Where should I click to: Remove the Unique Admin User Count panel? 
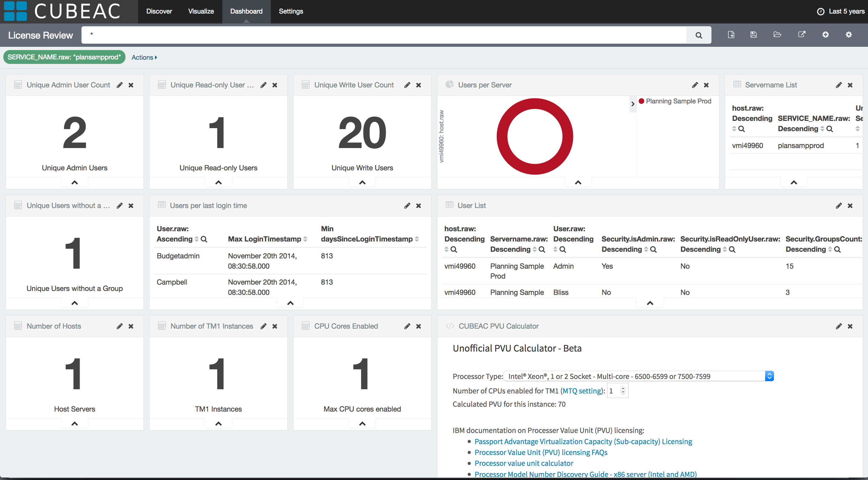pos(131,85)
